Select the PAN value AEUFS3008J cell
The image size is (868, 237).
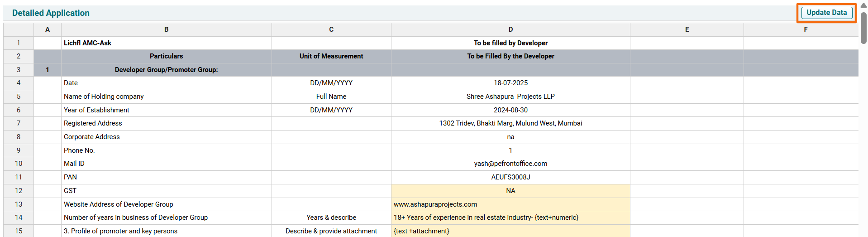[x=510, y=177]
